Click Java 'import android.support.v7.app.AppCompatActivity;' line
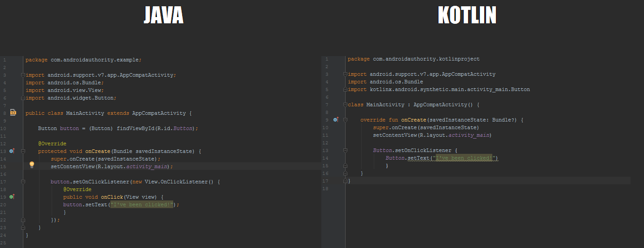 pos(101,75)
